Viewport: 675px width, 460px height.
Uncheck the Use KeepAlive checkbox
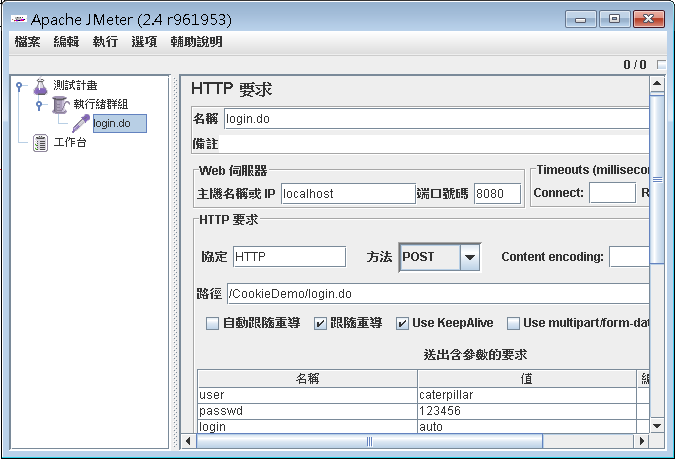(x=402, y=323)
